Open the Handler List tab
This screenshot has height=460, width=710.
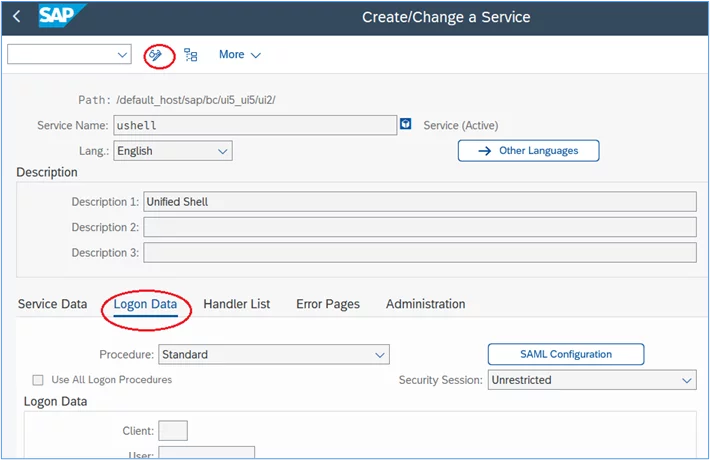point(237,304)
